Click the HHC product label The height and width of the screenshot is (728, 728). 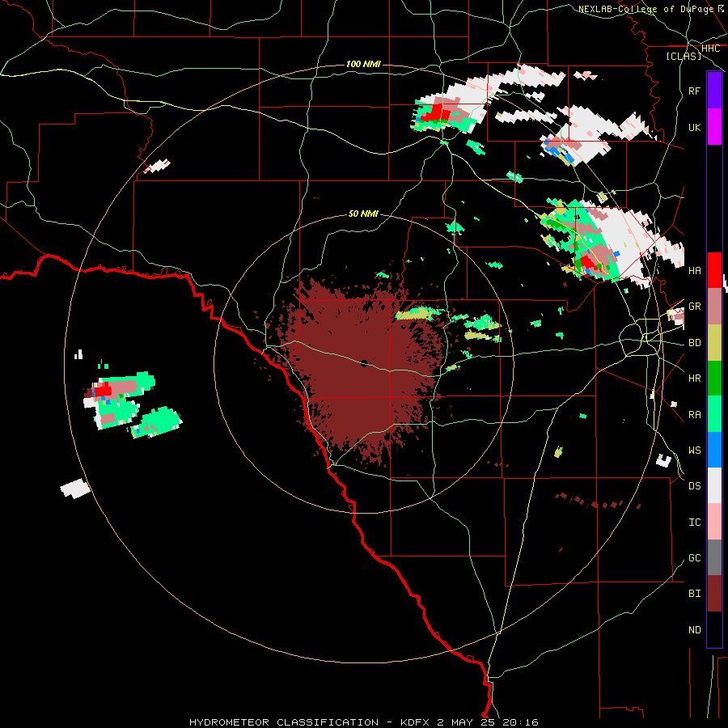[x=710, y=49]
